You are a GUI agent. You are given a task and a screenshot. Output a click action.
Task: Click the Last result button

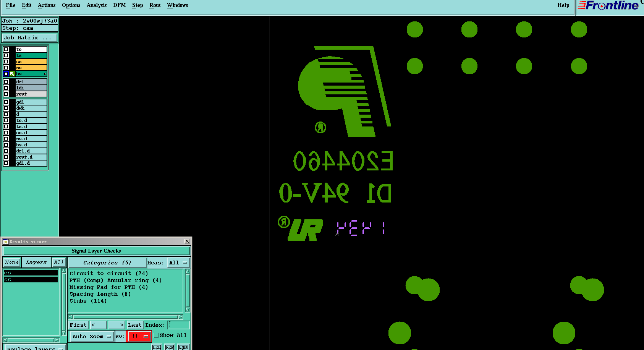click(x=135, y=325)
